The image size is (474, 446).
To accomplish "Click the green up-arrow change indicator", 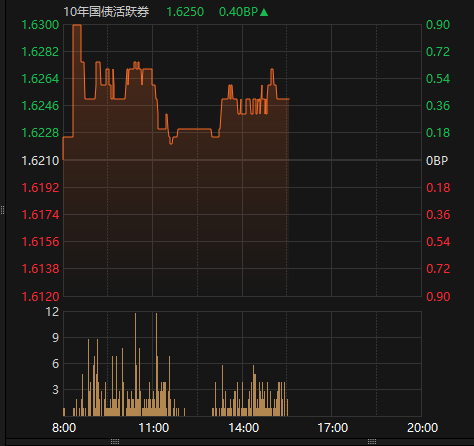I will point(264,12).
